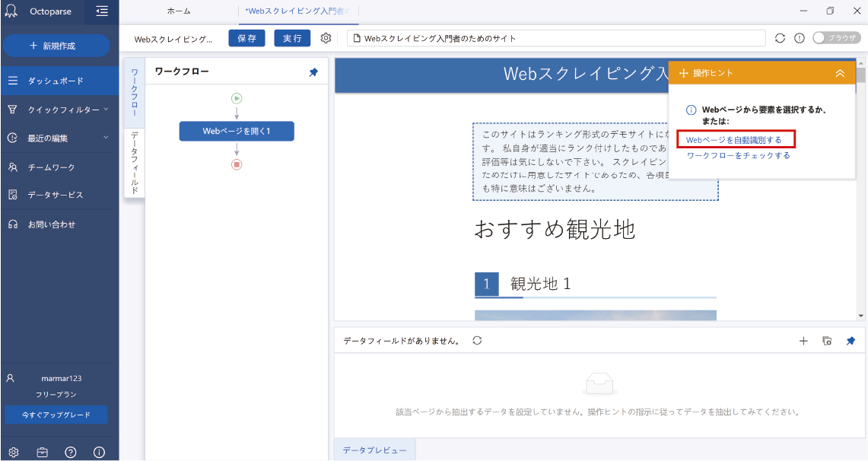Collapse the 操作ヒント panel
This screenshot has height=461, width=868.
(840, 73)
